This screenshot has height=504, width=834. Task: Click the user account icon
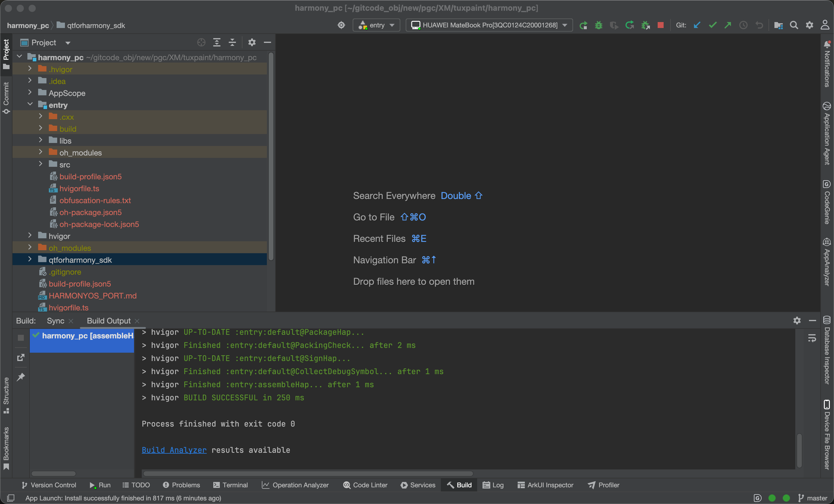pos(825,25)
